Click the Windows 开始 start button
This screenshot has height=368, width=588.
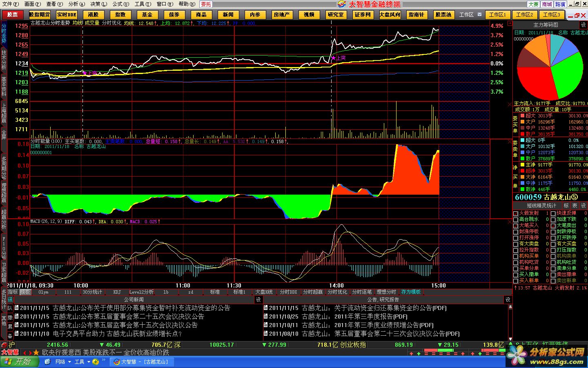tap(20, 362)
